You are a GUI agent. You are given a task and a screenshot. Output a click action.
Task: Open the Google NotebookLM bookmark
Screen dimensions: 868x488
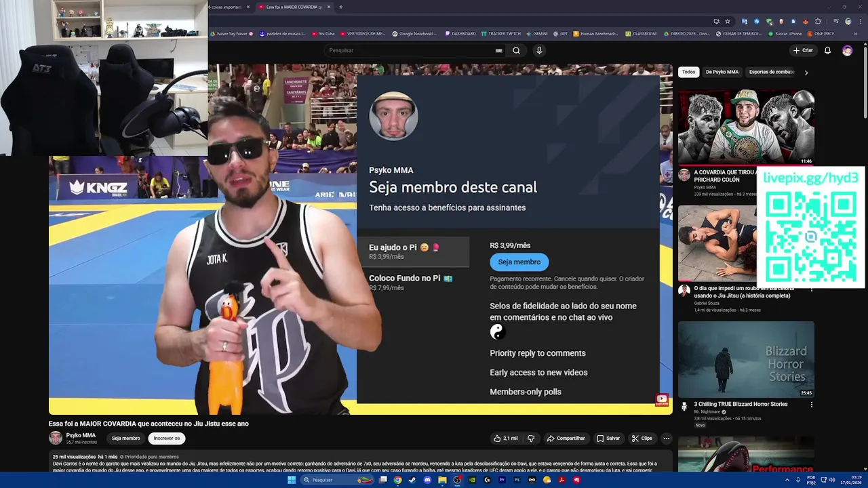[x=414, y=34]
